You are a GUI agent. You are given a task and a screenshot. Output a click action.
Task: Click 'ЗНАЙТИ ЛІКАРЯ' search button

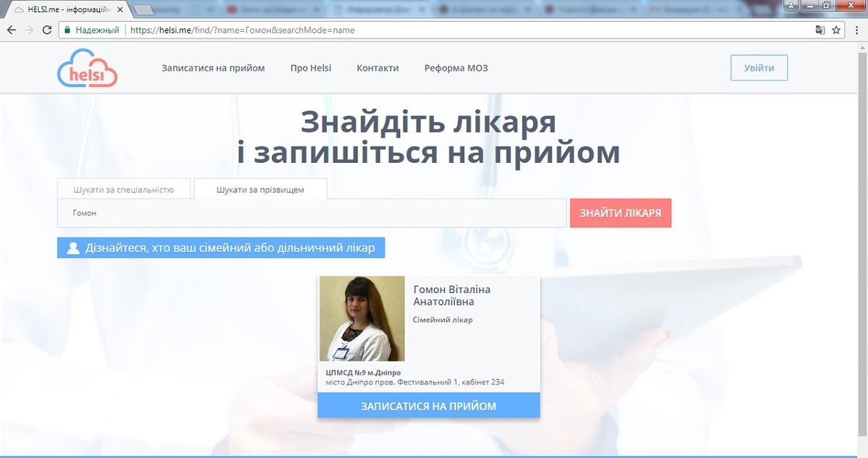621,212
